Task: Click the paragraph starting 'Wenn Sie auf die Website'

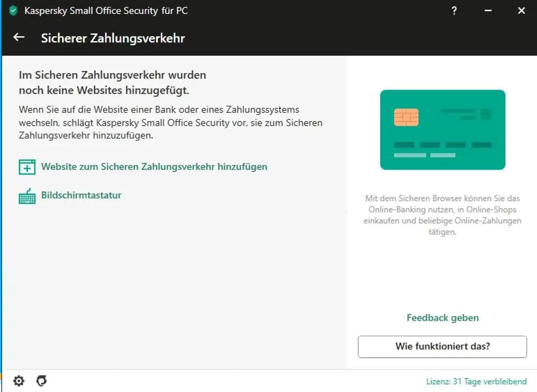Action: click(x=170, y=123)
